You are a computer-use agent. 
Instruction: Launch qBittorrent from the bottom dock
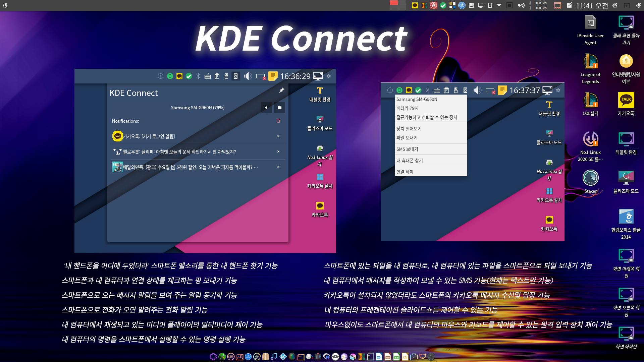pyautogui.click(x=248, y=357)
